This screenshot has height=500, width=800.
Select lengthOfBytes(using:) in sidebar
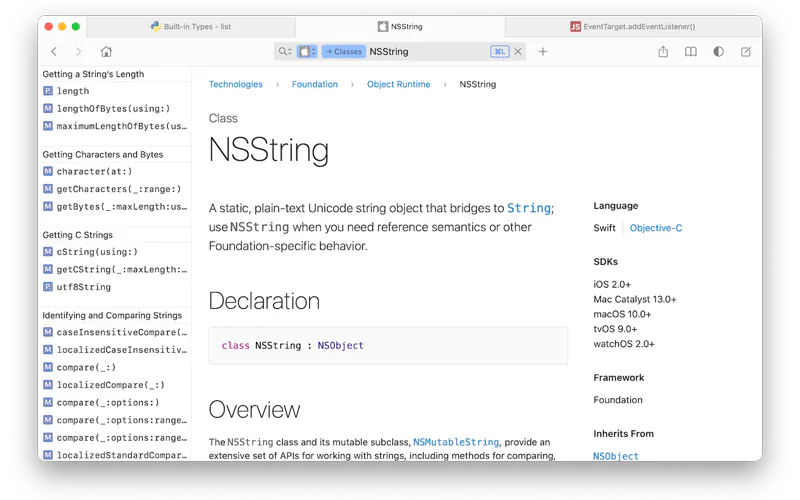pyautogui.click(x=115, y=109)
